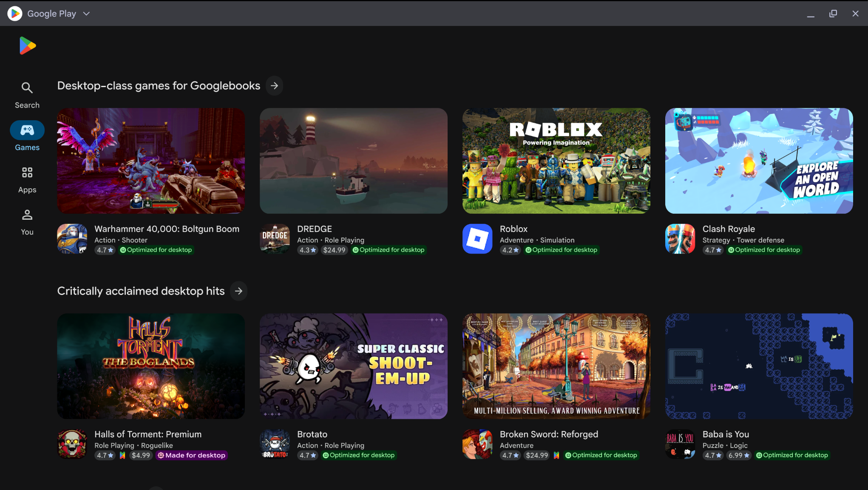The image size is (868, 490).
Task: Open the You profile section
Action: pyautogui.click(x=27, y=222)
